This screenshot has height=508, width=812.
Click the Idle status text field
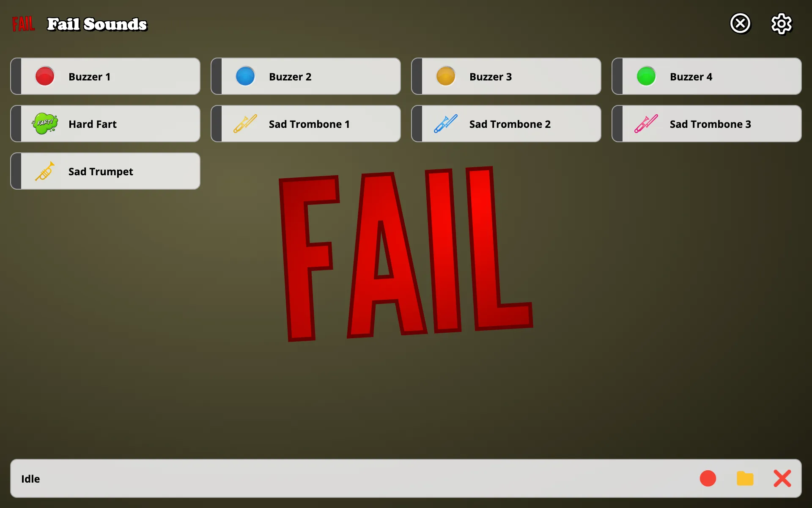[30, 479]
